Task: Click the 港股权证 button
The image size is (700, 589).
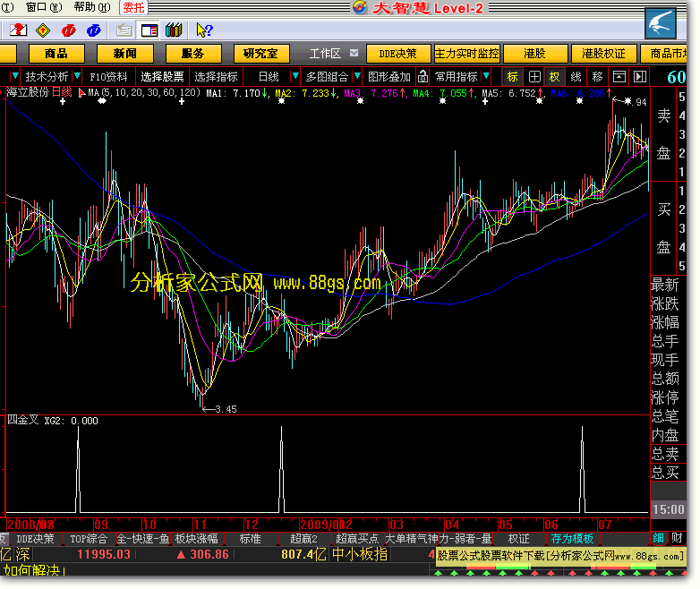Action: (603, 54)
